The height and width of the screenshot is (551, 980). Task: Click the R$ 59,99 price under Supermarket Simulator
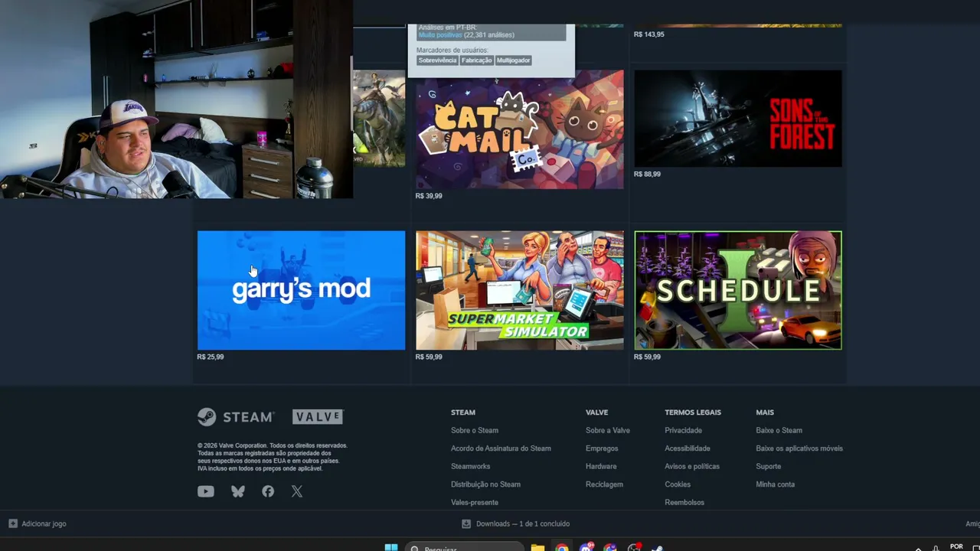(x=429, y=357)
